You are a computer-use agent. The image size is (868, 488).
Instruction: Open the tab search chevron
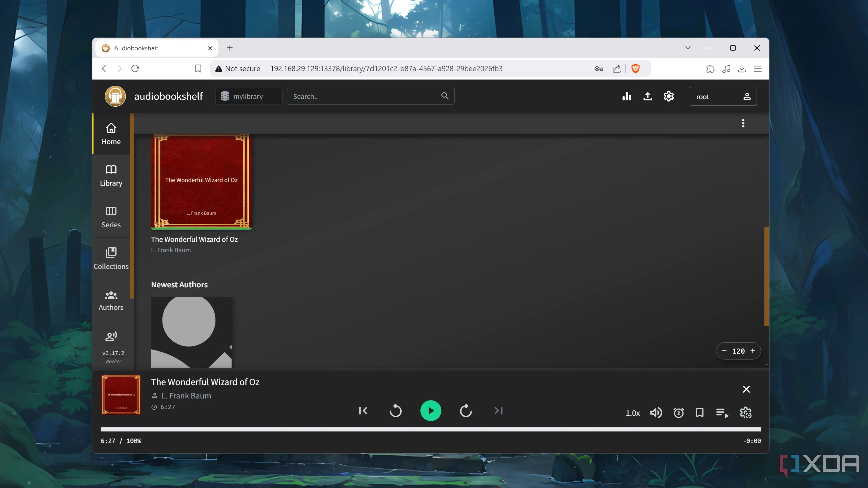point(688,48)
